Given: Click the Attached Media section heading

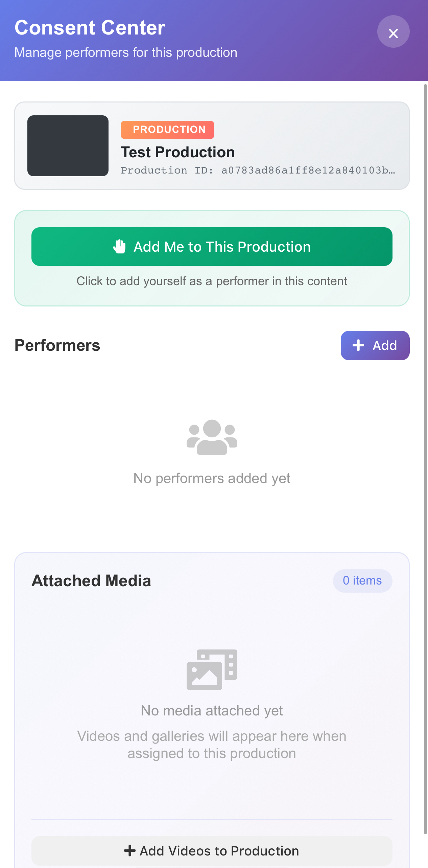Looking at the screenshot, I should pyautogui.click(x=91, y=581).
